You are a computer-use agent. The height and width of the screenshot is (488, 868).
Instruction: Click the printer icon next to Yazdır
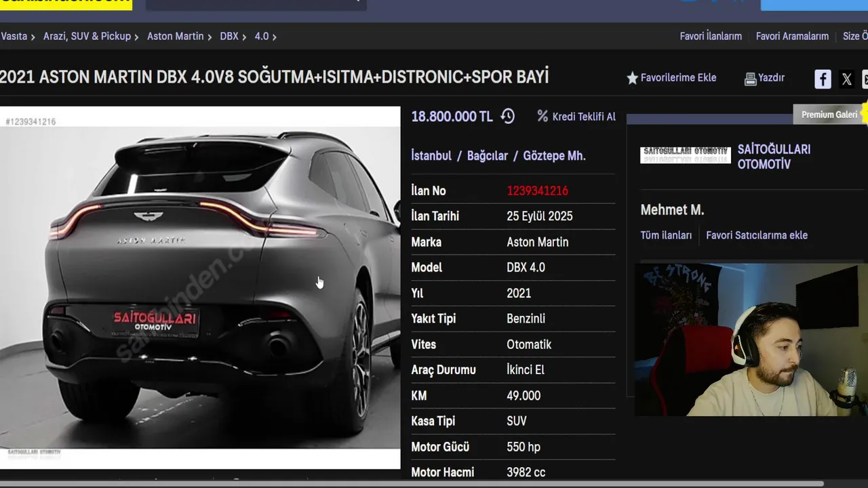(x=750, y=79)
